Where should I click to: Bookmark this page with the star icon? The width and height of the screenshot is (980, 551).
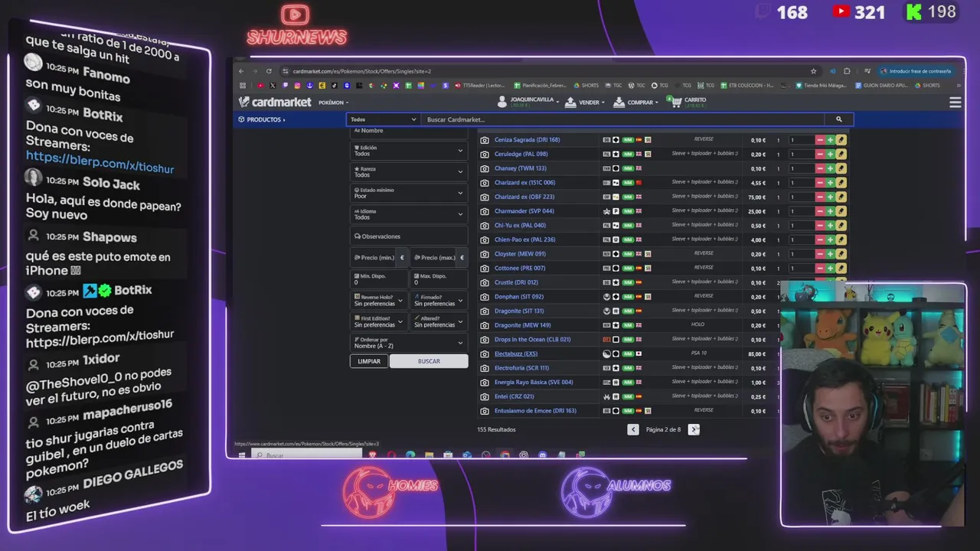click(814, 71)
